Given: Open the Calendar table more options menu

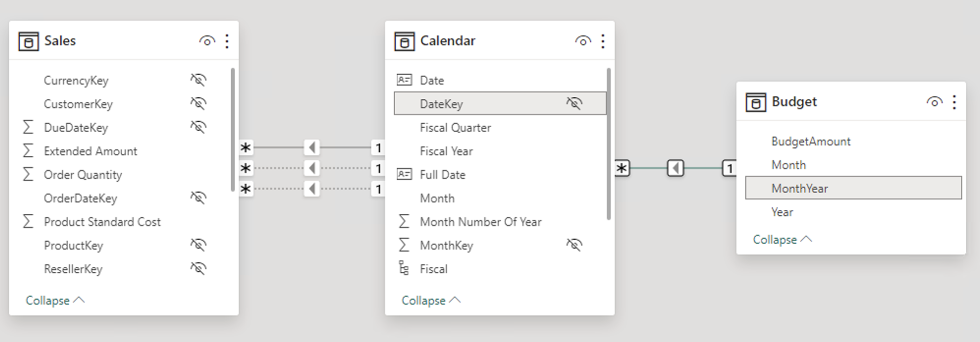Looking at the screenshot, I should coord(603,41).
